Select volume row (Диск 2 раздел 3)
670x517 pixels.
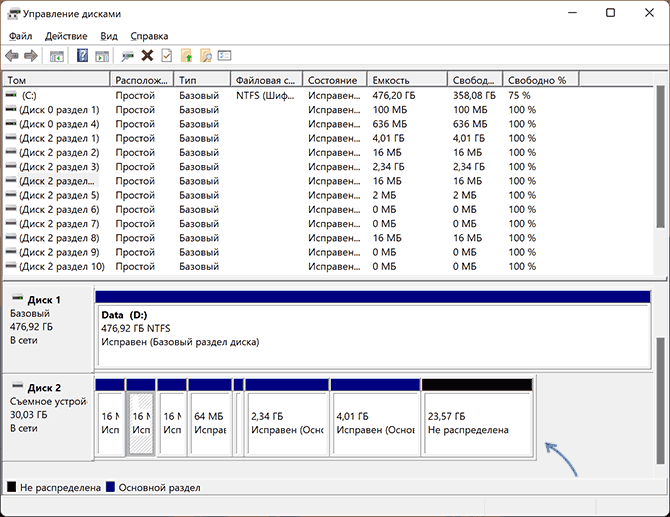tap(328, 167)
